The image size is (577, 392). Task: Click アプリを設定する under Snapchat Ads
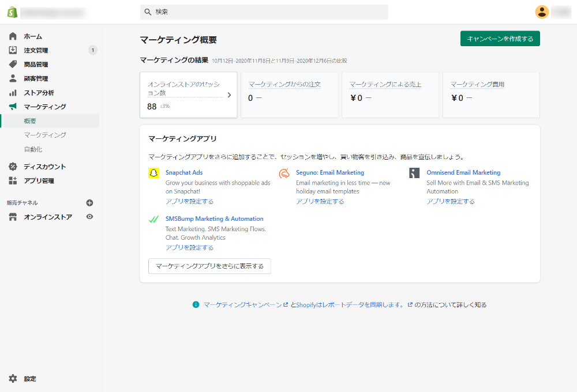(189, 202)
